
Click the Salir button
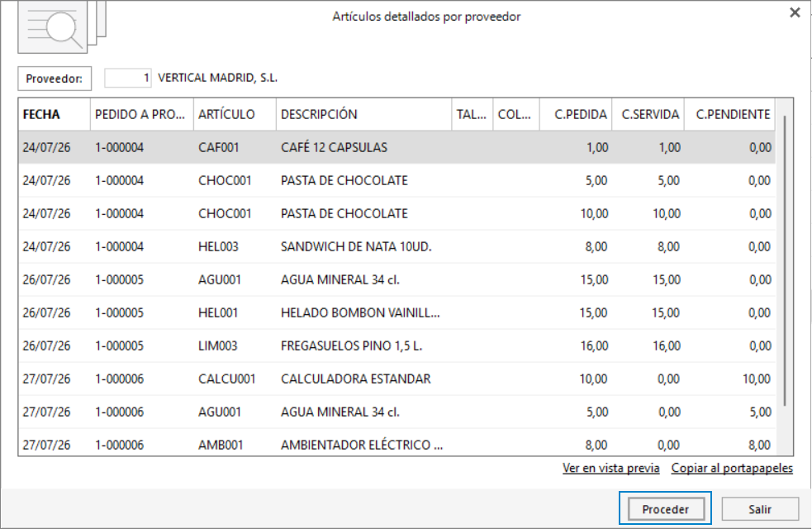[x=760, y=509]
